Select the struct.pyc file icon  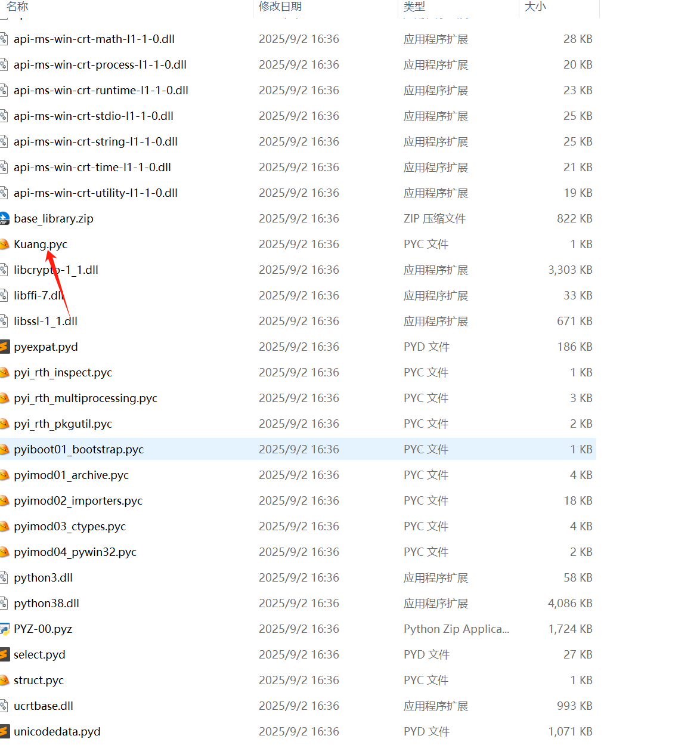click(x=4, y=681)
